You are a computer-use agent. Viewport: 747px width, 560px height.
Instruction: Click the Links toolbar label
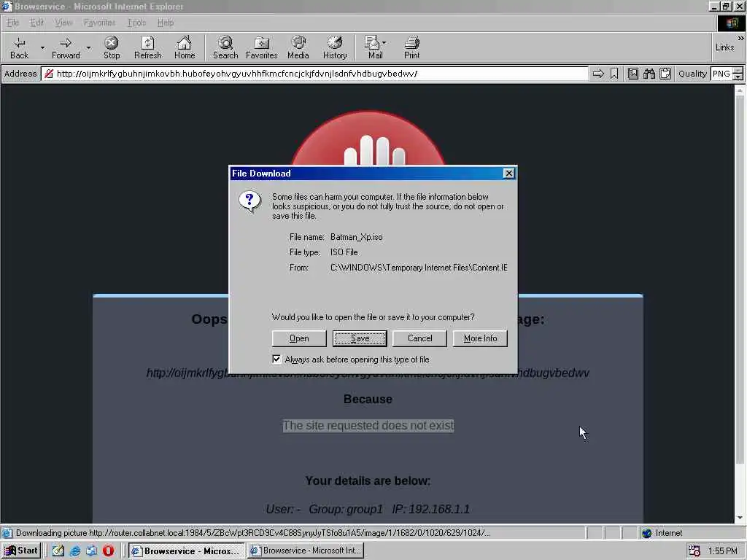pyautogui.click(x=724, y=47)
